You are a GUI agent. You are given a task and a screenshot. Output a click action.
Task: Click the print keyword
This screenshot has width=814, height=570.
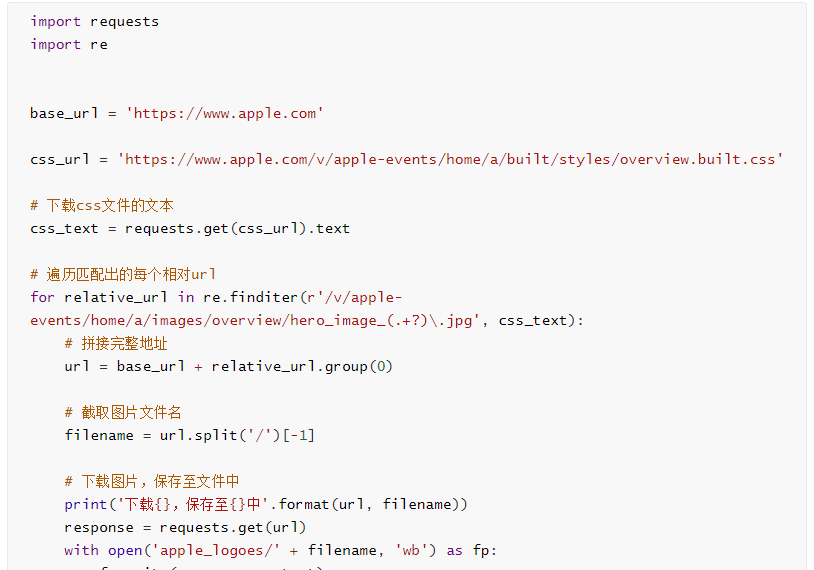coord(85,504)
